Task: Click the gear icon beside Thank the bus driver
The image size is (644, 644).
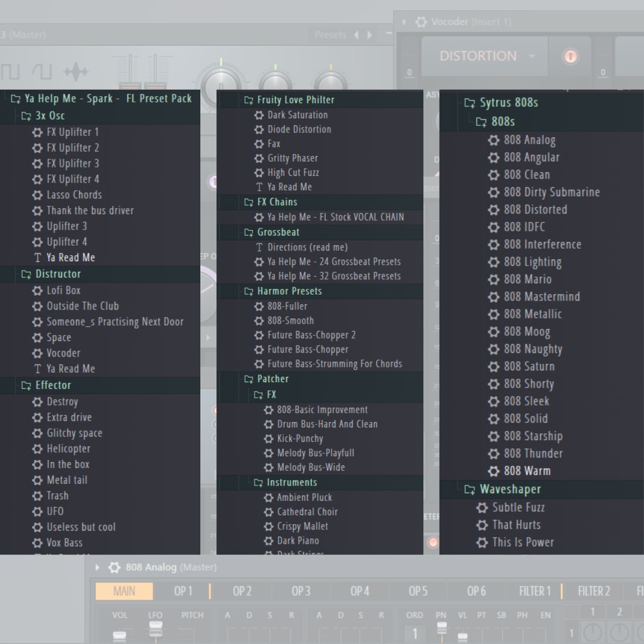Action: click(x=37, y=210)
